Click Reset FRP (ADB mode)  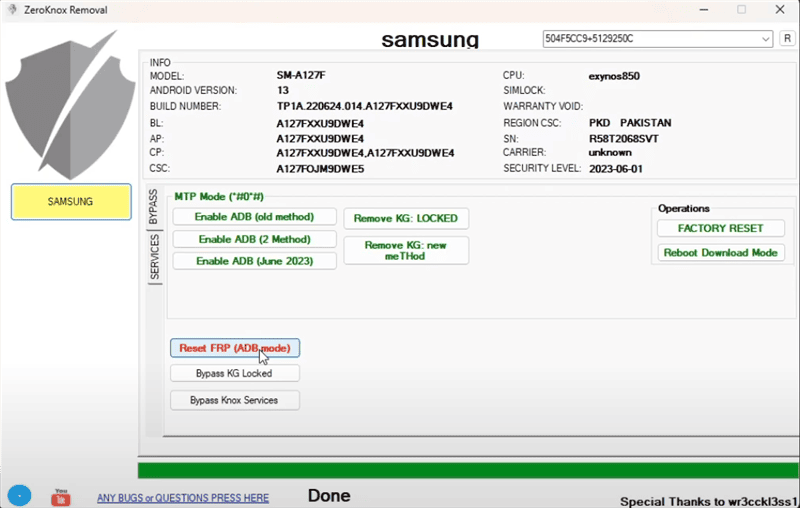point(234,348)
